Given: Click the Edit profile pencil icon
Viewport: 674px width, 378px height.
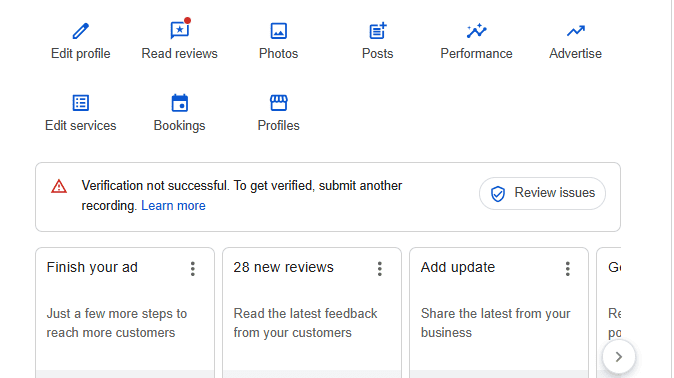Looking at the screenshot, I should click(80, 31).
